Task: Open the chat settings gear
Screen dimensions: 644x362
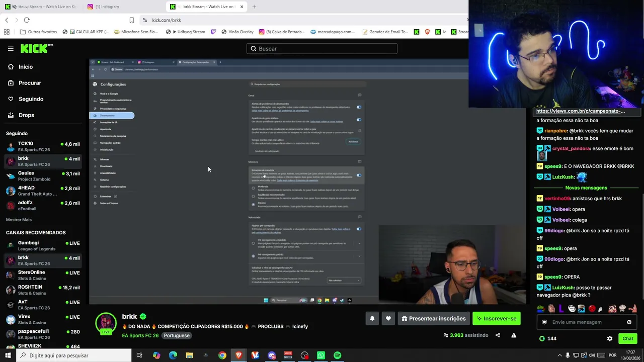Action: pos(610,338)
